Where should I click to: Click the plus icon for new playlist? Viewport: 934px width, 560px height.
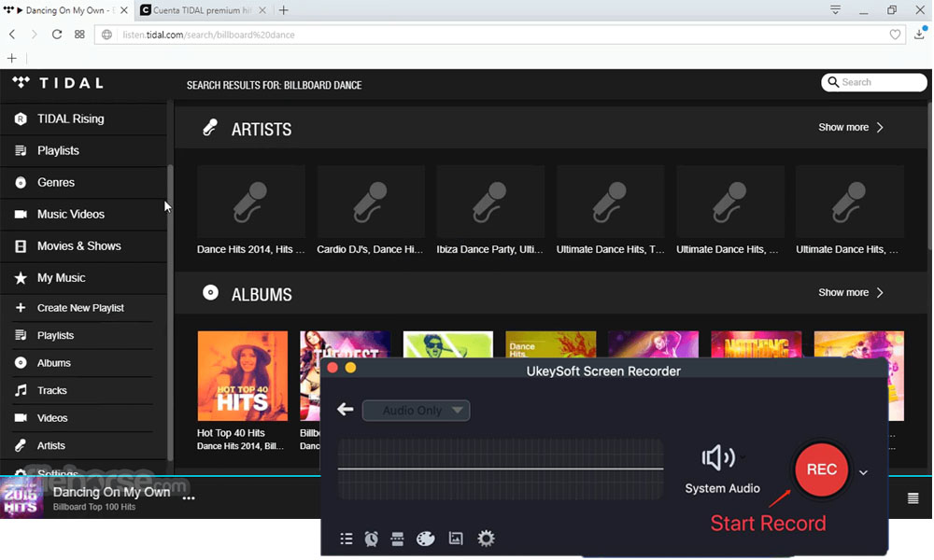[x=21, y=308]
